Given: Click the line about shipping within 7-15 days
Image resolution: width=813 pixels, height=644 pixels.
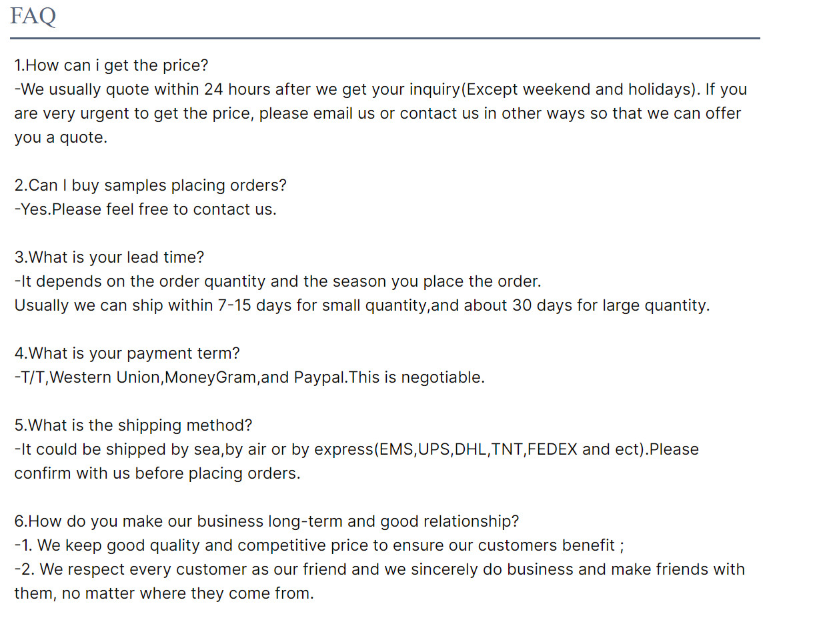Looking at the screenshot, I should tap(362, 305).
